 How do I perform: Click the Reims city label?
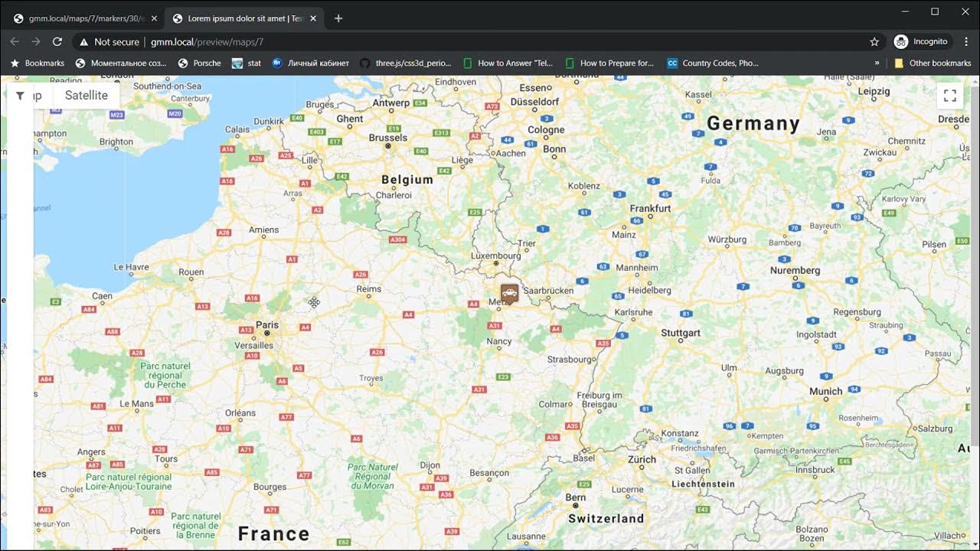(x=369, y=289)
